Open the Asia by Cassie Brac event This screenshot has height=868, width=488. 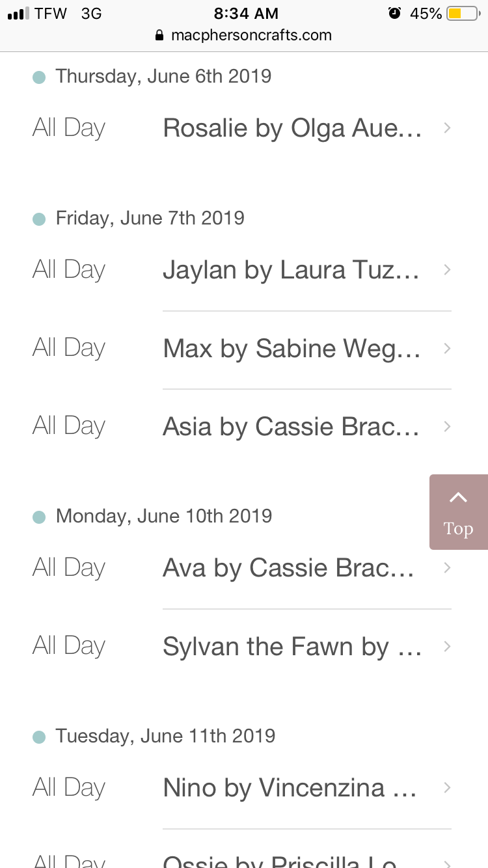coord(290,426)
